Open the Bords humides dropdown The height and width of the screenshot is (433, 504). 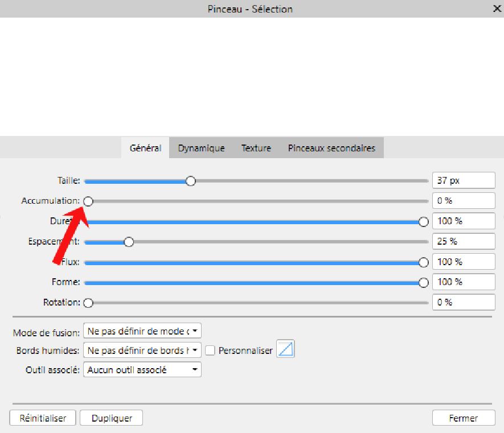[142, 350]
